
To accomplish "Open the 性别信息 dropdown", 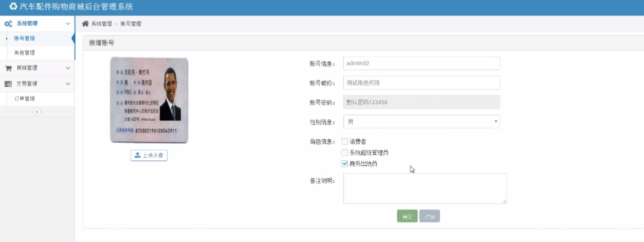I will coord(421,121).
